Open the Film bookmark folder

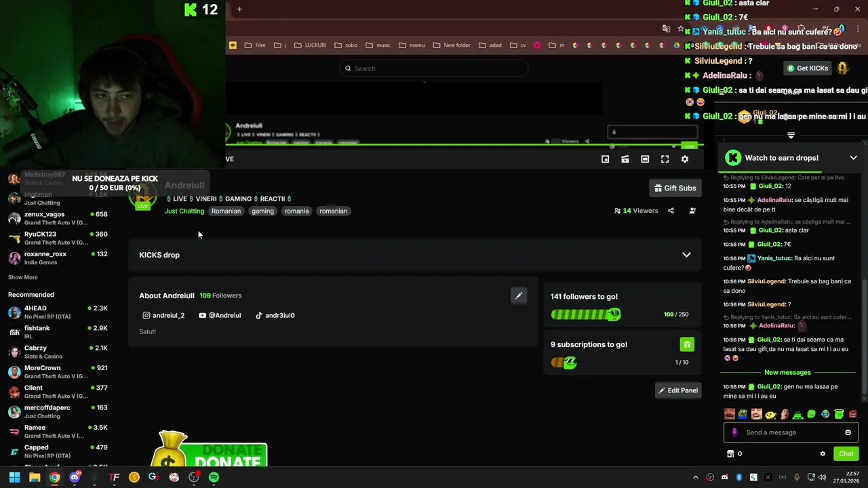pyautogui.click(x=254, y=45)
